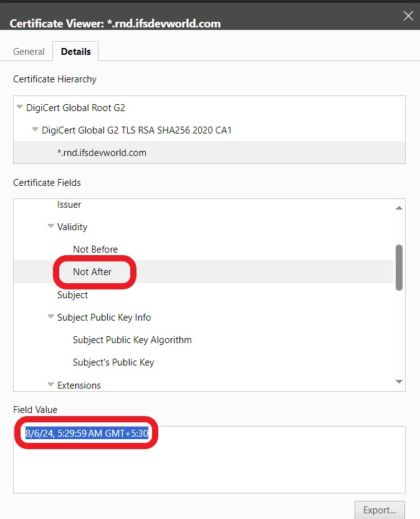
Task: Select the Not After field
Action: (x=92, y=272)
